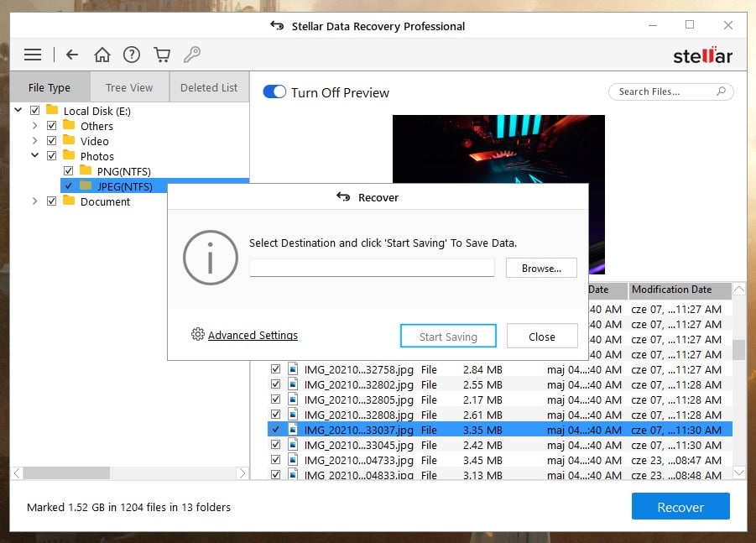
Task: Click file icon of IMG_20210...32802.jpg
Action: (x=293, y=384)
